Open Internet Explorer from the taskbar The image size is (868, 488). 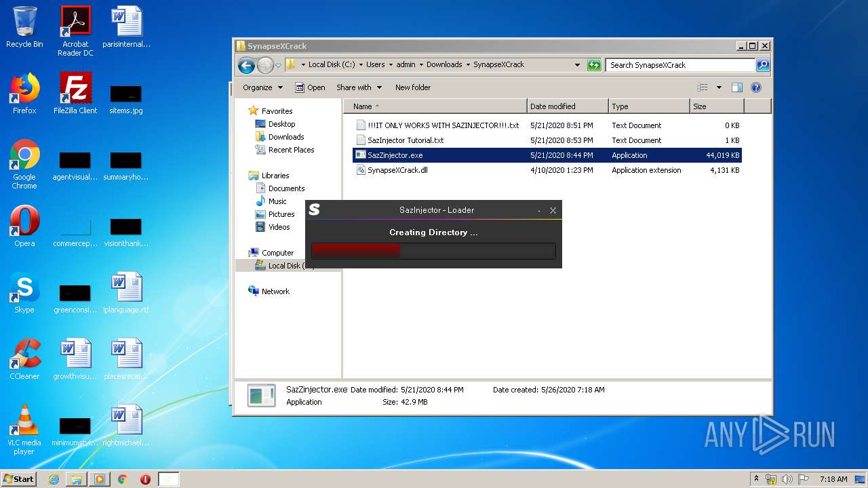pos(54,479)
